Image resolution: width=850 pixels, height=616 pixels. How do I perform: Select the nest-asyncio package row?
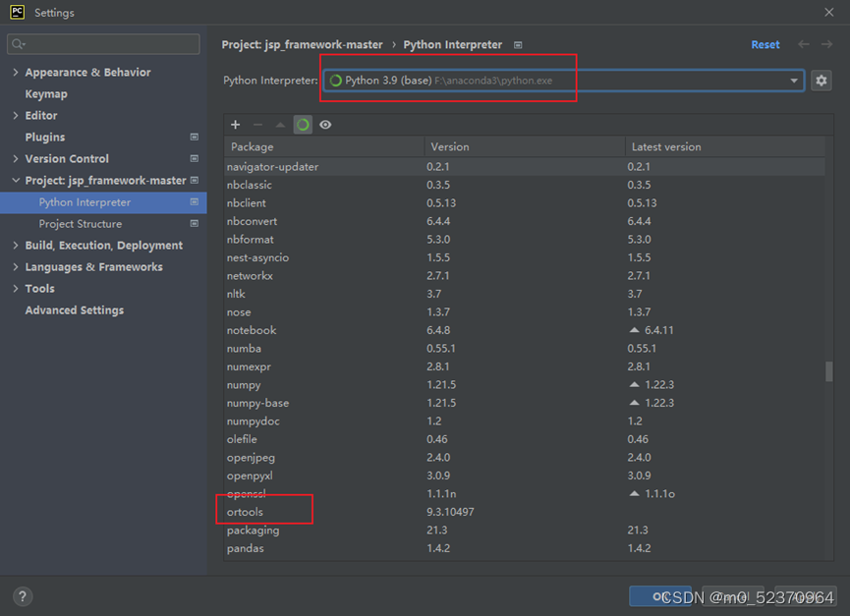(525, 257)
